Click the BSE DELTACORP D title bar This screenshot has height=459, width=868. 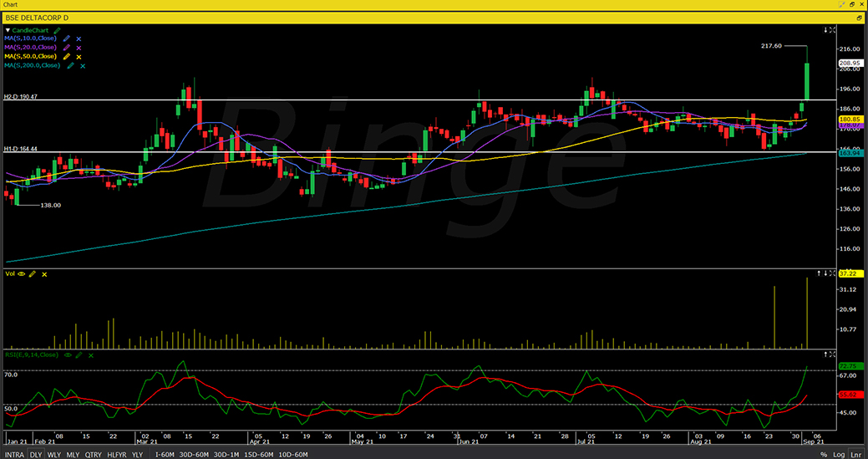pyautogui.click(x=434, y=18)
